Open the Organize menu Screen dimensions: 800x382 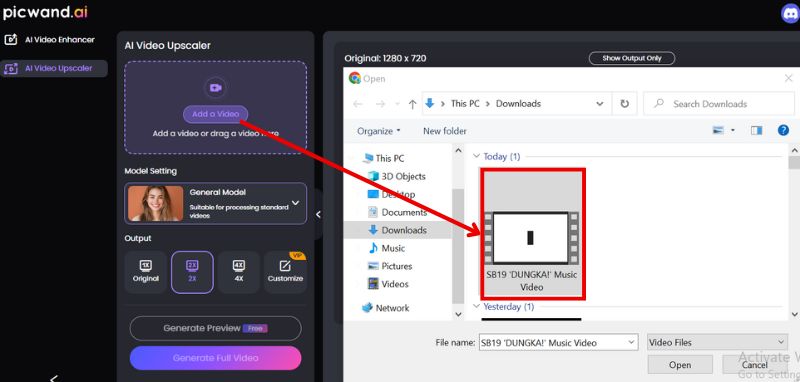coord(379,131)
